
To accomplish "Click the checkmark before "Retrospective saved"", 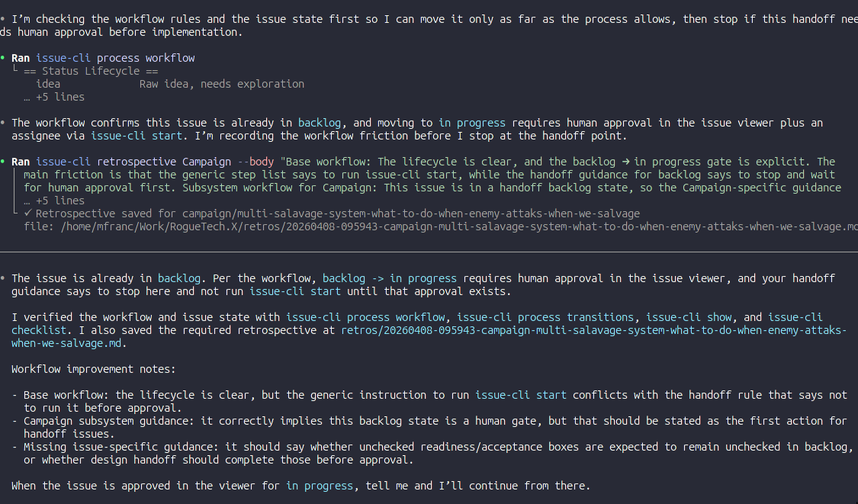I will 28,213.
